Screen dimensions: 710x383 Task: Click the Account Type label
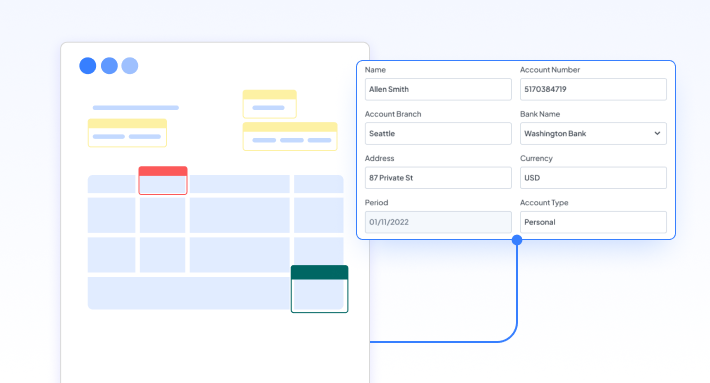pyautogui.click(x=544, y=202)
